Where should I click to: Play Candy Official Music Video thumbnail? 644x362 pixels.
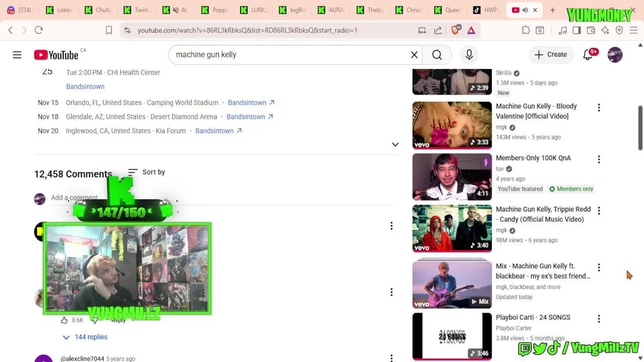[x=452, y=228]
